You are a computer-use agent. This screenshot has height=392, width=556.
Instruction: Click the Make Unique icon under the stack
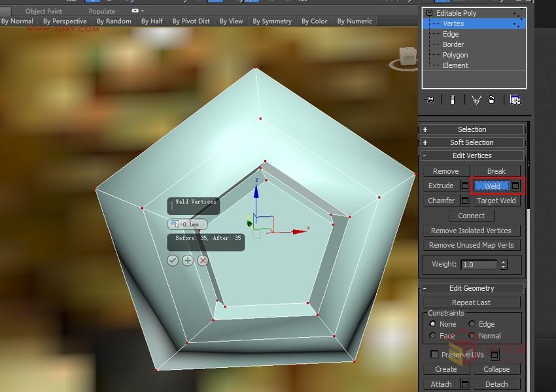(x=476, y=99)
